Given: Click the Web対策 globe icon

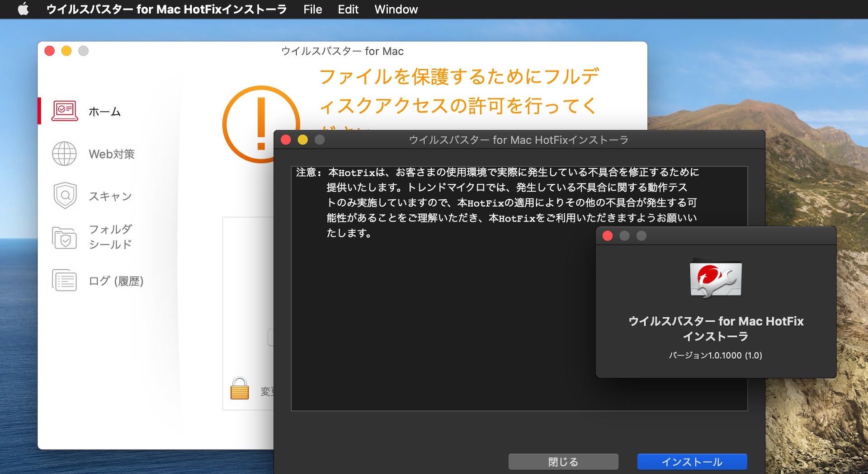Looking at the screenshot, I should pyautogui.click(x=64, y=154).
